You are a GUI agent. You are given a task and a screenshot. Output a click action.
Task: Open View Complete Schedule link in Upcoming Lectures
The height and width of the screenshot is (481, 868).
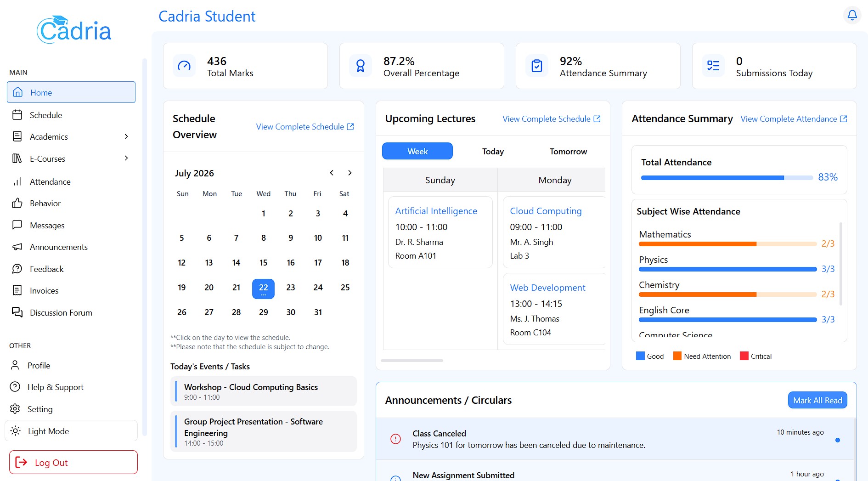coord(552,119)
